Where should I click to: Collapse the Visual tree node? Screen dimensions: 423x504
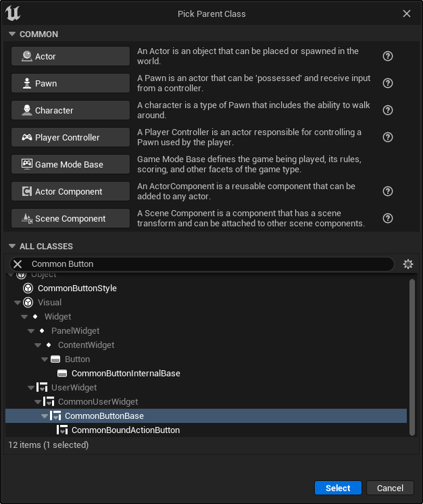(x=18, y=303)
